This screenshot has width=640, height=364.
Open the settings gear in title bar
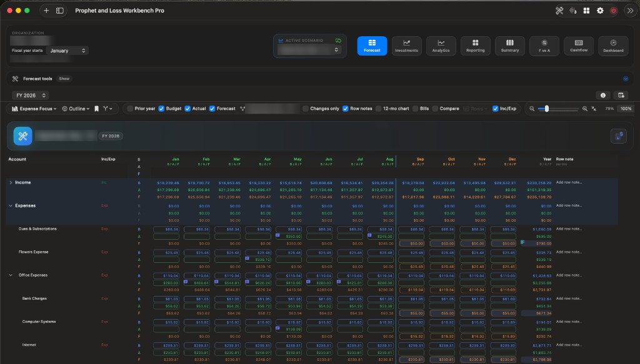(600, 11)
